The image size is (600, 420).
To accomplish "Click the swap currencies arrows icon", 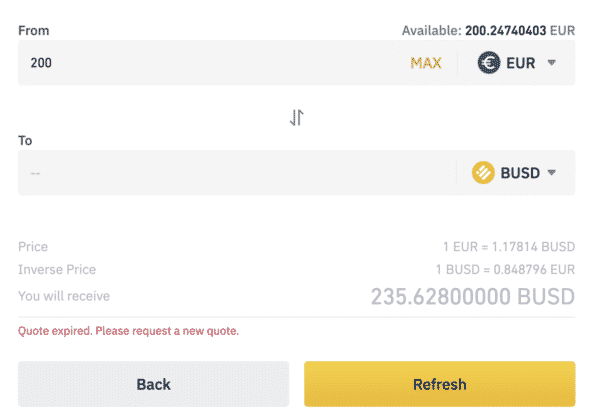I will (297, 117).
